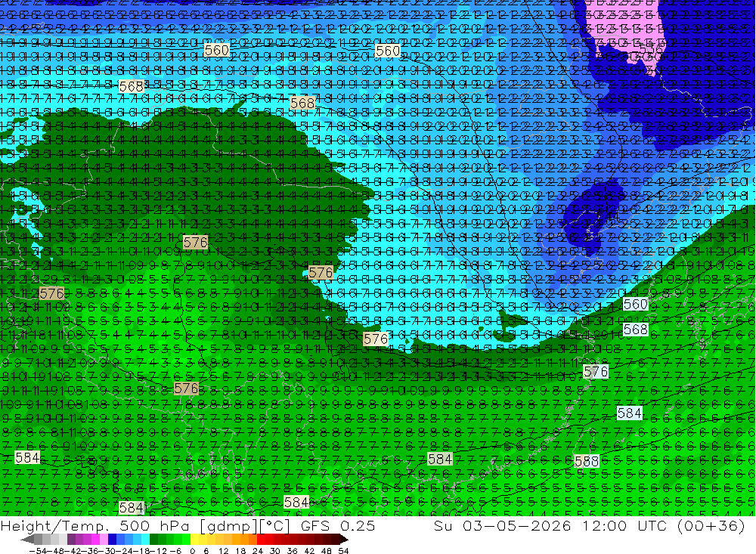Click the 'Su' weekday abbreviation
The width and height of the screenshot is (756, 554).
(442, 525)
